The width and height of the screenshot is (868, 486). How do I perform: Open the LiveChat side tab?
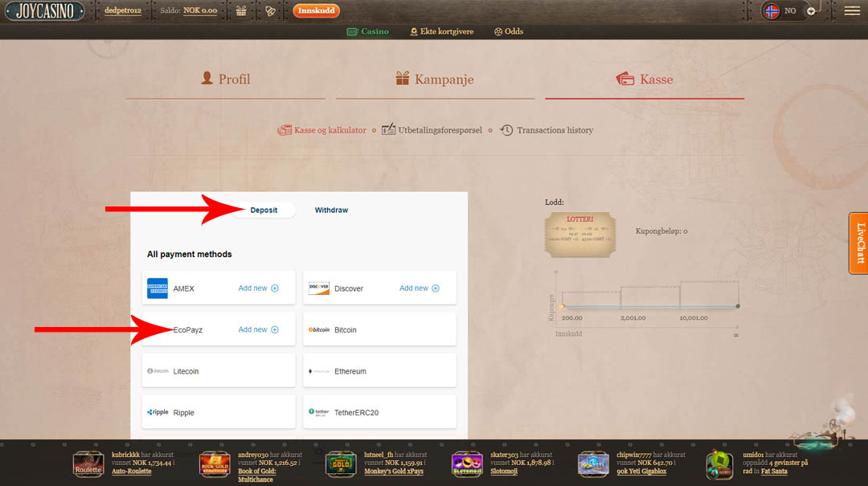point(858,243)
